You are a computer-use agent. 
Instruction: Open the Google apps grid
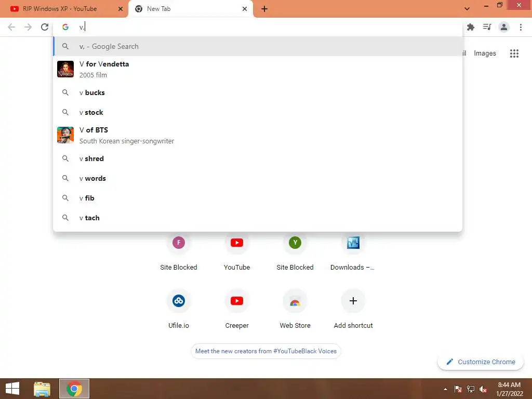(x=514, y=54)
